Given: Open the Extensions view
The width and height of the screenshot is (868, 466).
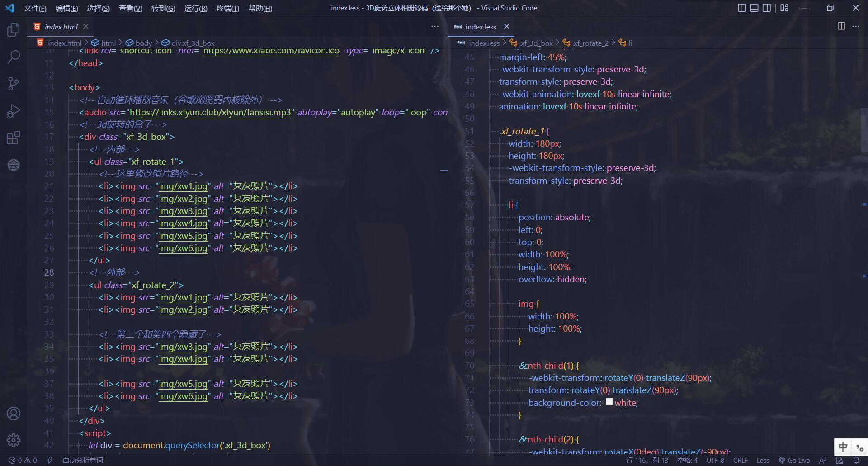Looking at the screenshot, I should (x=14, y=138).
